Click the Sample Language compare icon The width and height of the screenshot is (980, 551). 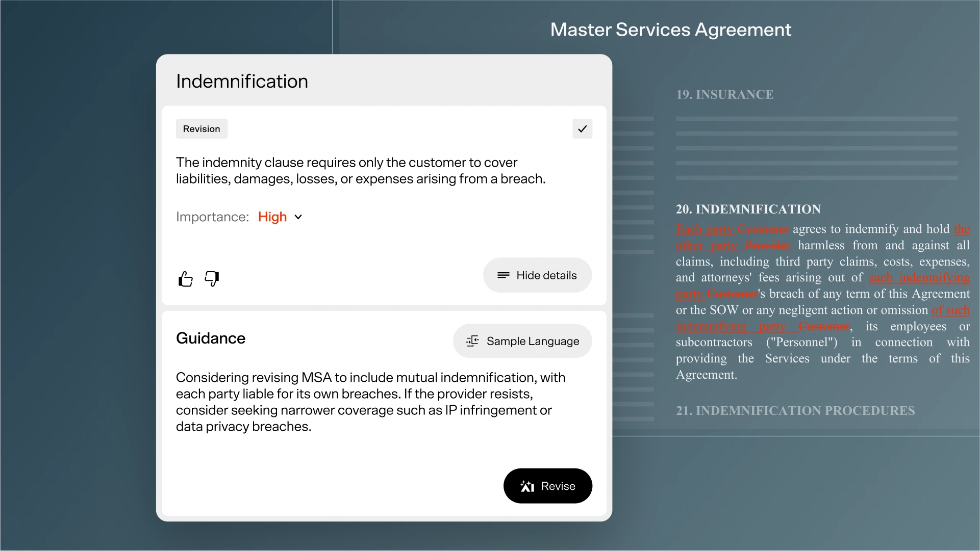point(472,341)
